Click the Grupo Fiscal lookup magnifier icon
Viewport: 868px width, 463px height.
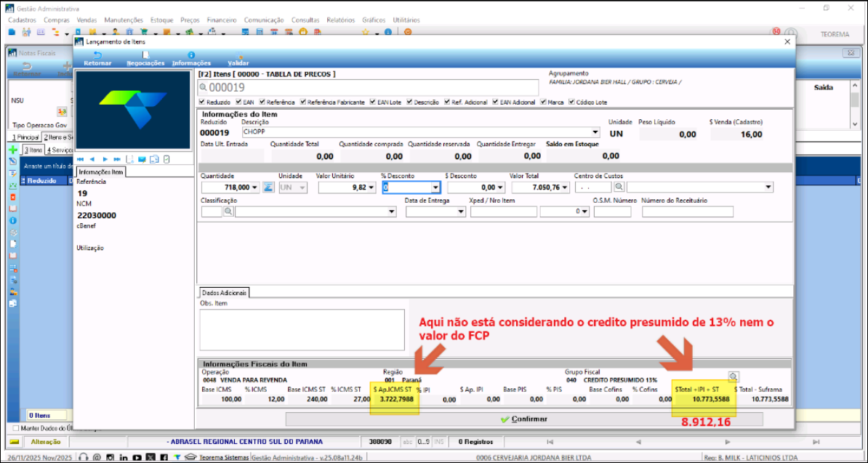[733, 377]
